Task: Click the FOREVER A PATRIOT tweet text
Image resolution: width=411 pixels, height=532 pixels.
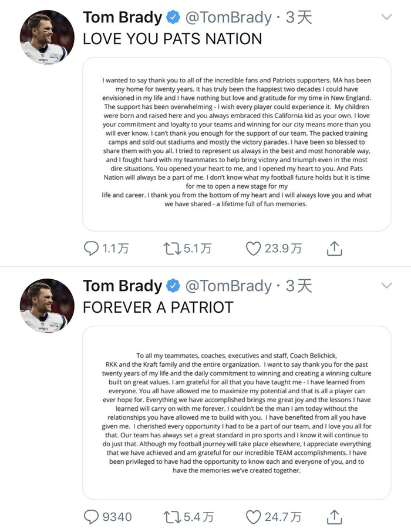Action: [x=158, y=307]
